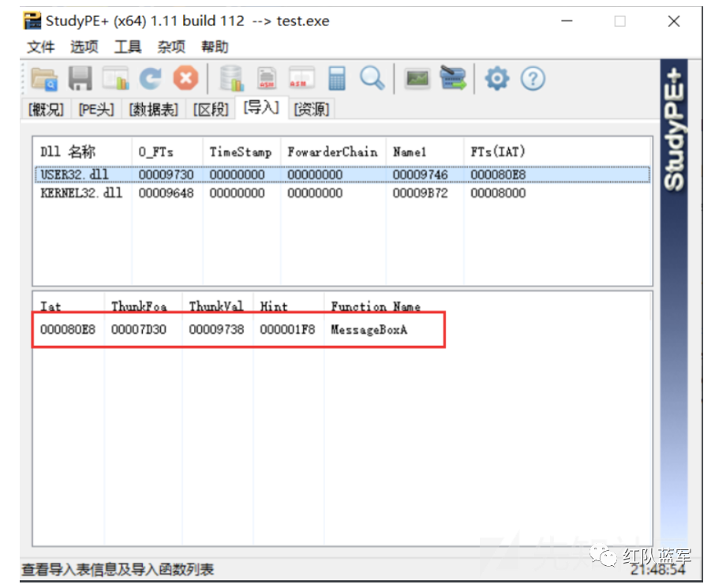Select the [导入] tab

pyautogui.click(x=261, y=107)
